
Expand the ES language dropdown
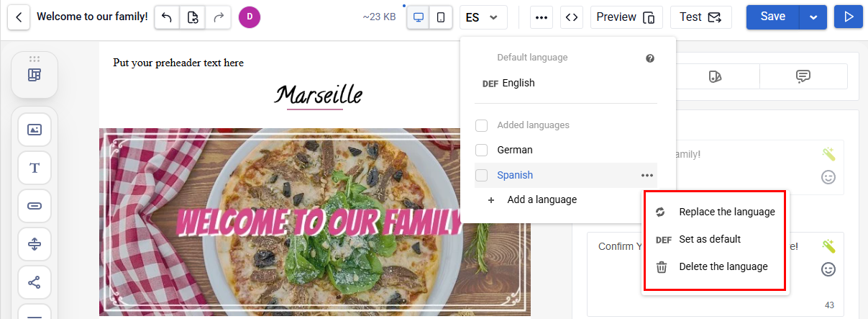[483, 17]
